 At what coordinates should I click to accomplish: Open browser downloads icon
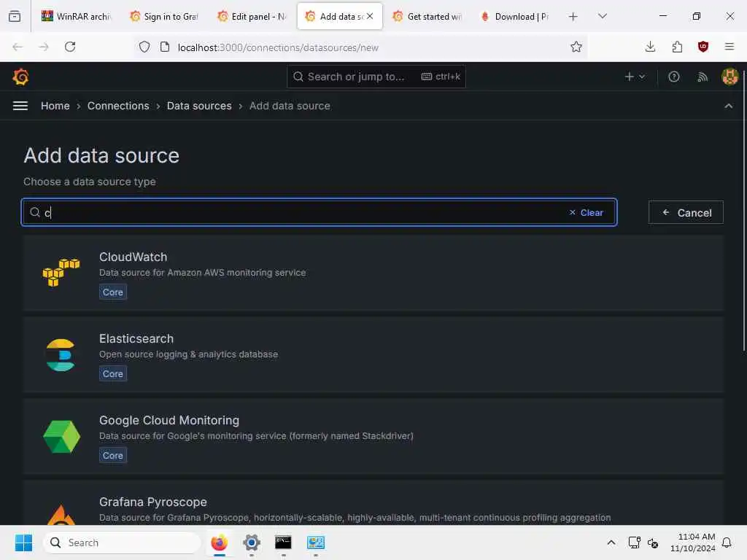tap(650, 47)
